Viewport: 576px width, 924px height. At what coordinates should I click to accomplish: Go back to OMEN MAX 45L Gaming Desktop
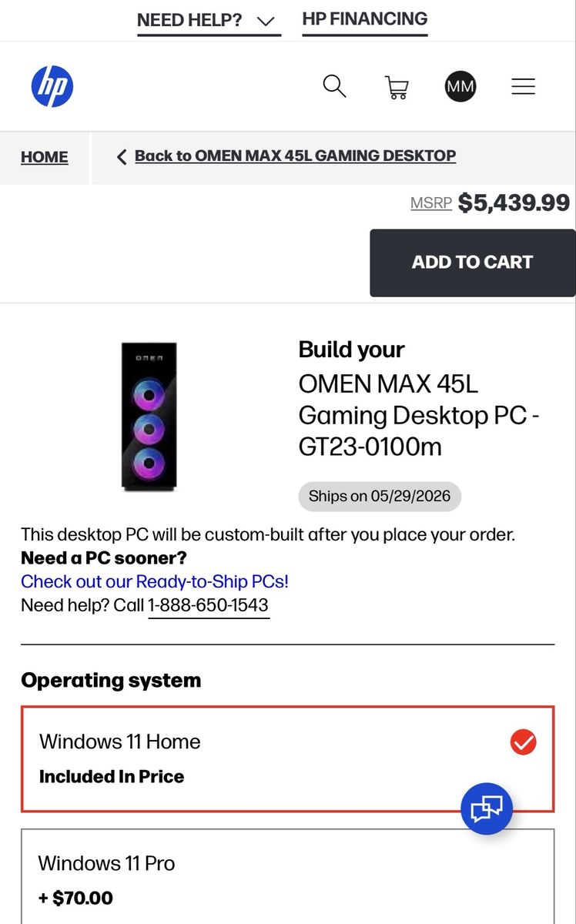pos(295,156)
